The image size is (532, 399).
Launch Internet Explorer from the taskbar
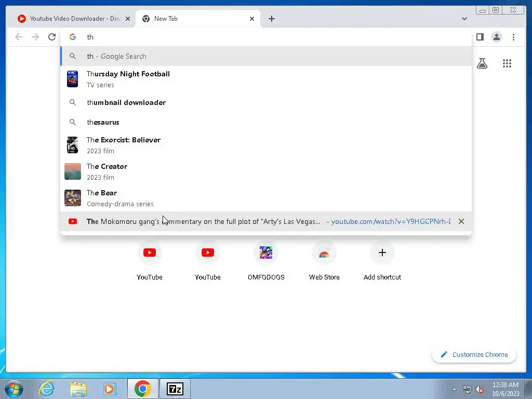(x=46, y=389)
